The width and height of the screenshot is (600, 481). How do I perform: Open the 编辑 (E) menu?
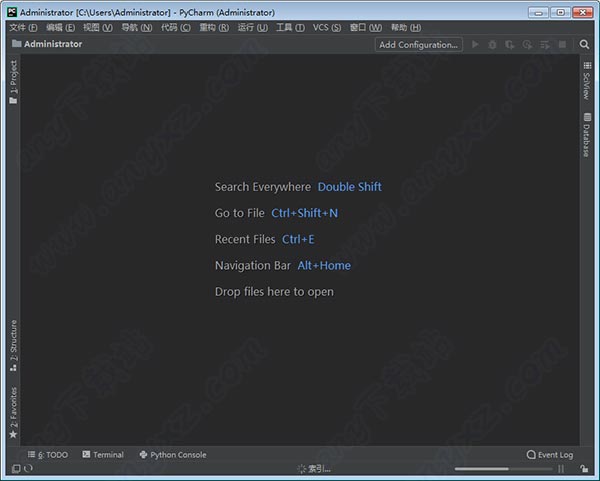(60, 28)
